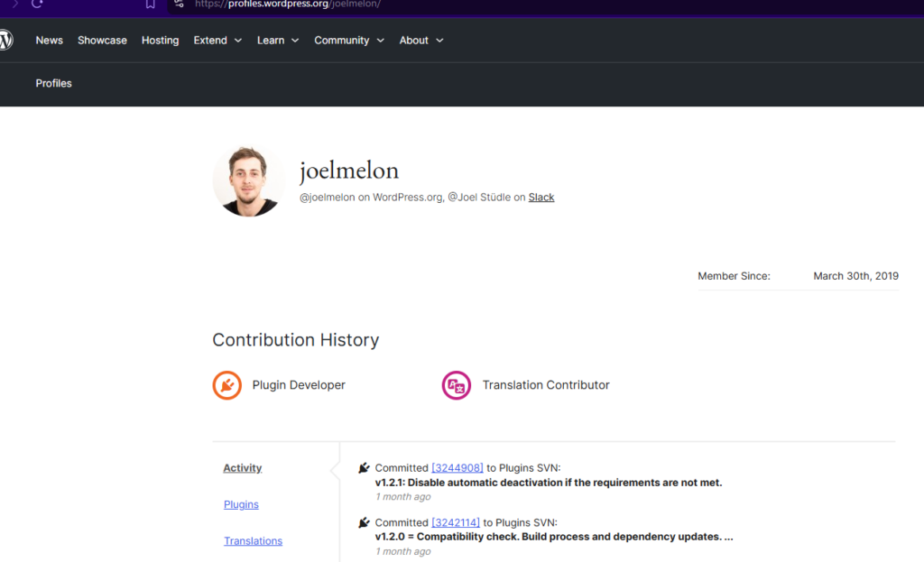Click the plug icon beside commit 3244908
The width and height of the screenshot is (924, 562).
364,468
